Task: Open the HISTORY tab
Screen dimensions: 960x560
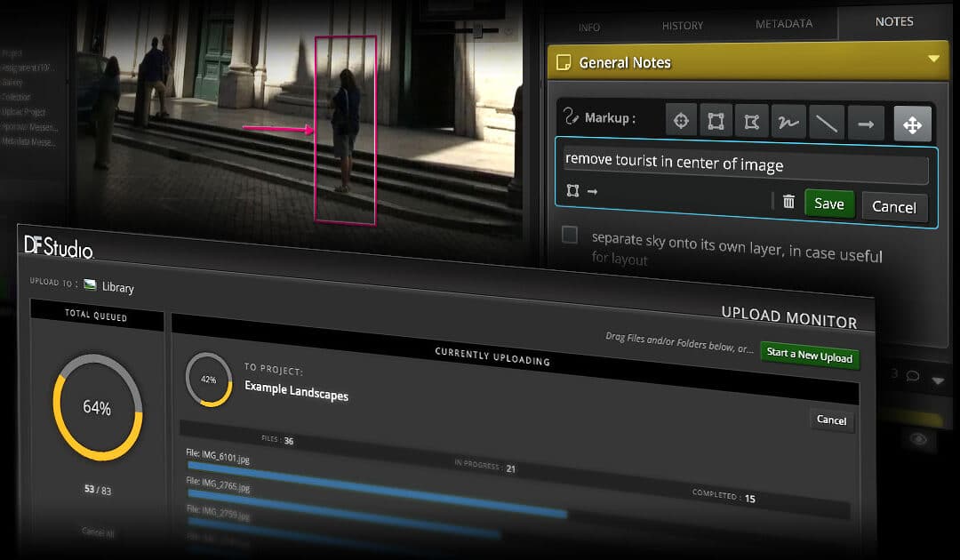Action: (x=682, y=26)
